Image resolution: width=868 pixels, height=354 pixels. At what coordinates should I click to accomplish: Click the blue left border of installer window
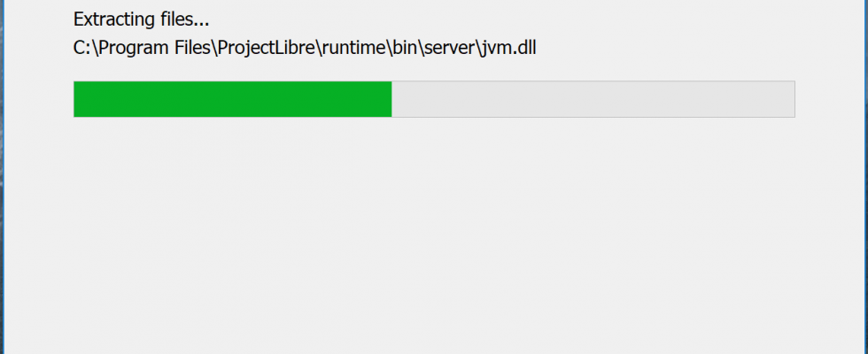tap(4, 177)
